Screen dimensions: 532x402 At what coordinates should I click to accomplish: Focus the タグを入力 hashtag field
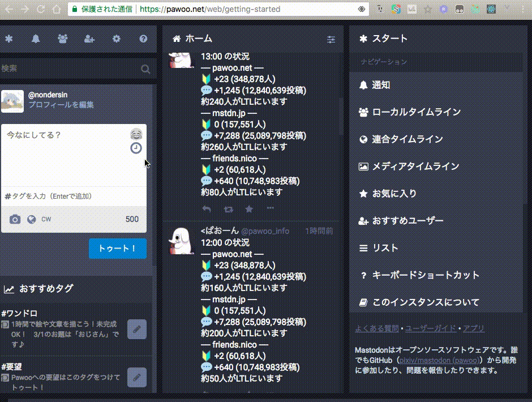(74, 196)
